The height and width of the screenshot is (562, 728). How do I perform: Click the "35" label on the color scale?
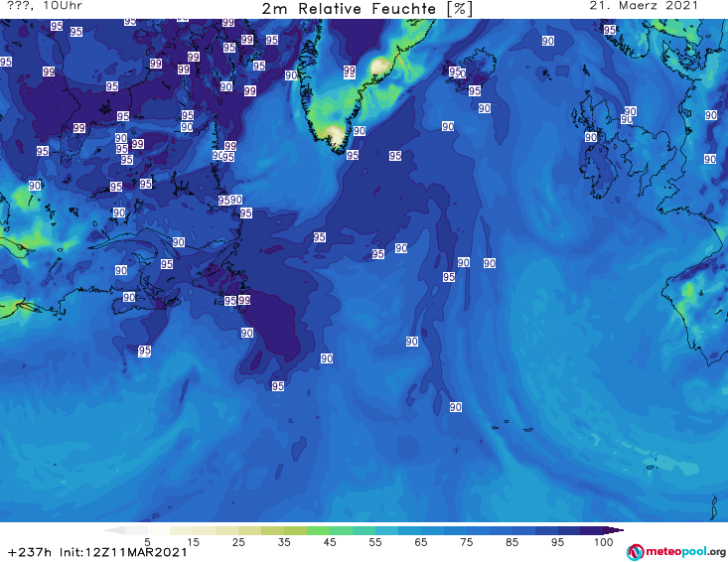[284, 541]
